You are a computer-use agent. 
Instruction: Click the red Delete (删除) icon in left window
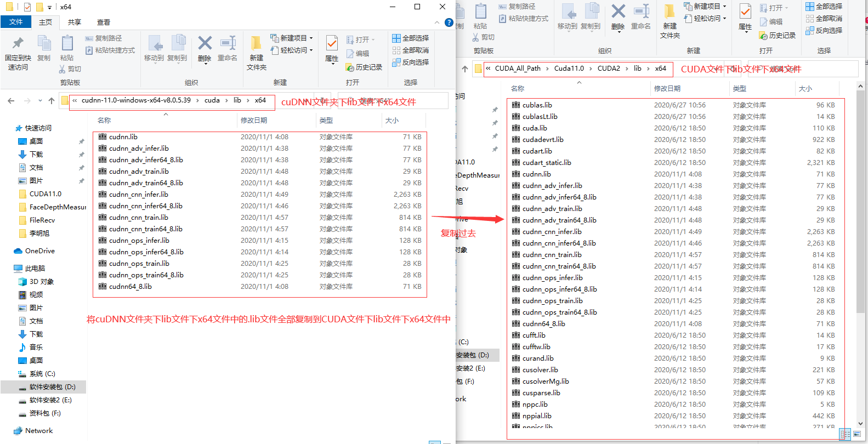(205, 43)
